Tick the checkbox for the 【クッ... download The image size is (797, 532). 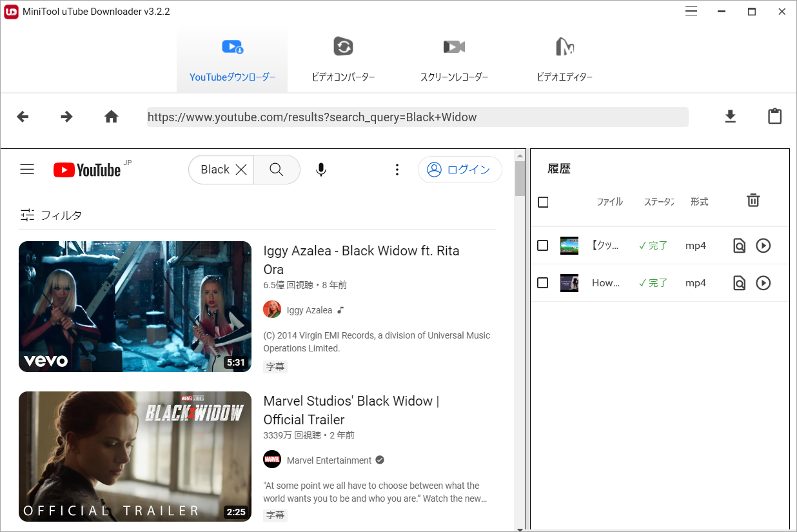point(542,245)
